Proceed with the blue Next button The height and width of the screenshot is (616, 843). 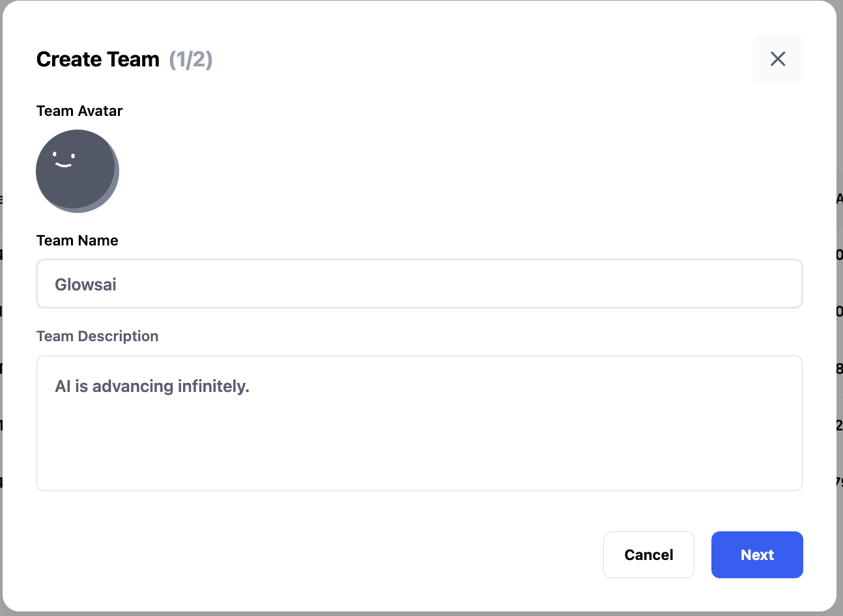757,555
